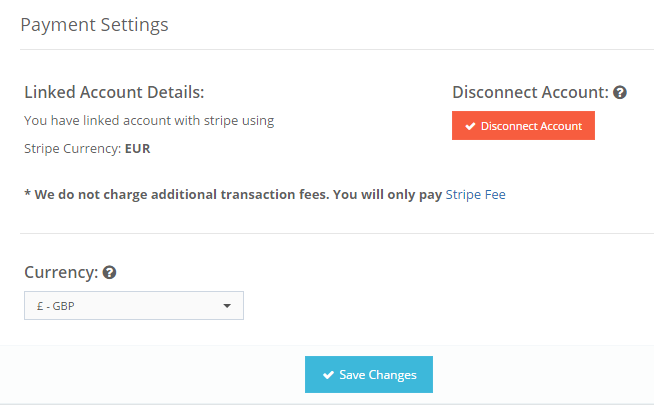Click the checkmark icon on Disconnect Account button
Screen dimensions: 654x405
(470, 126)
